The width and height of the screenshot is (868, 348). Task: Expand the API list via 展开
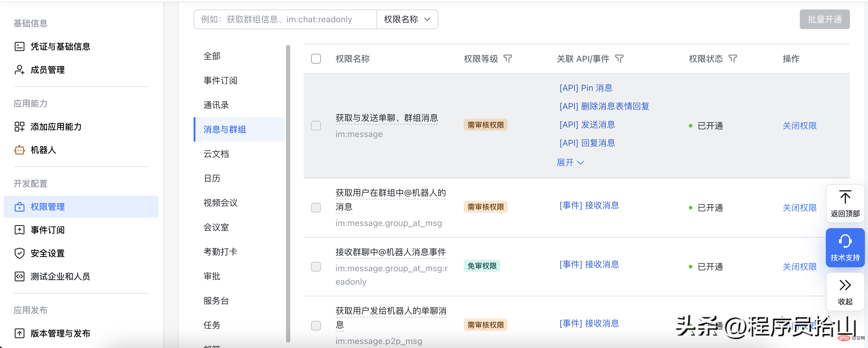coord(570,162)
